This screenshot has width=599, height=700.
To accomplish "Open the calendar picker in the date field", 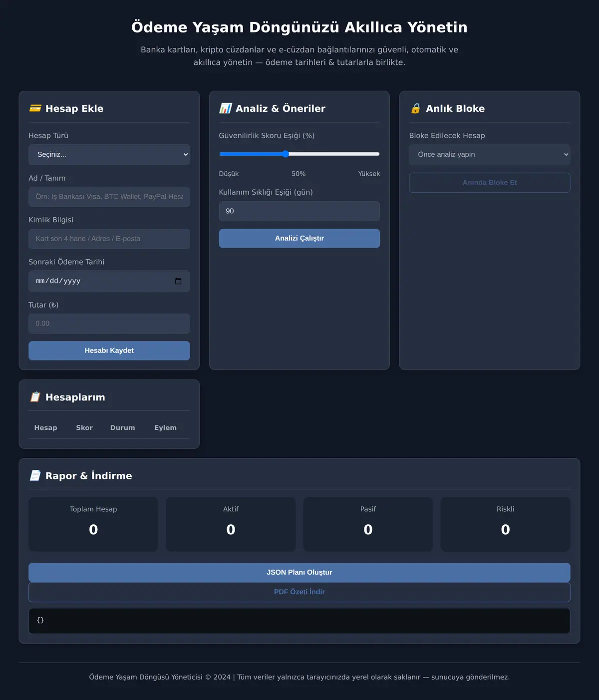I will (x=178, y=281).
